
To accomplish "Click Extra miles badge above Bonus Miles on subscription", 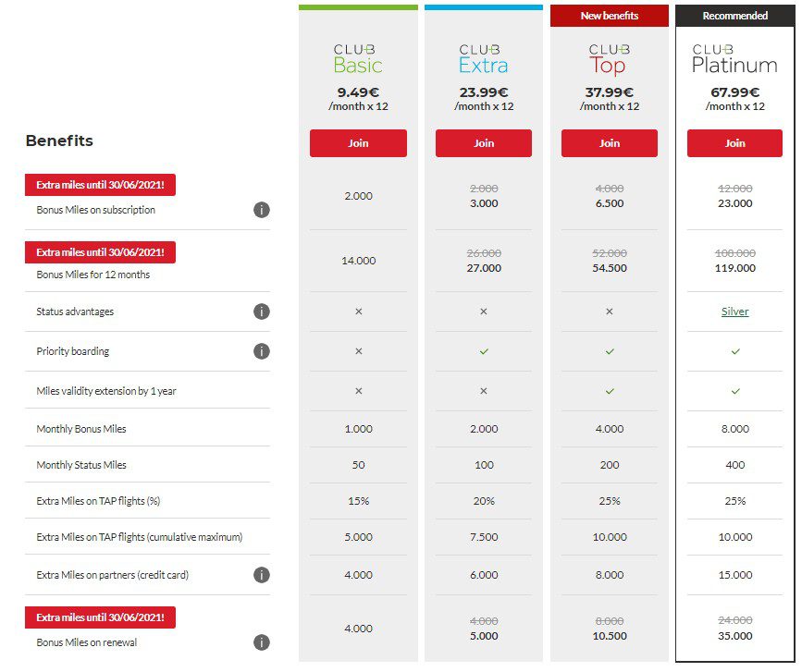I will pos(100,185).
